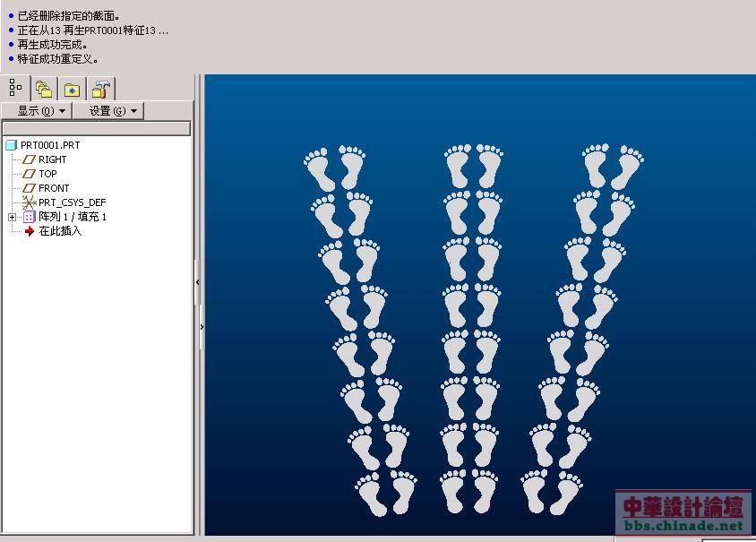Select the 阵列 1 / 填充 1 pattern feature
Image resolution: width=756 pixels, height=542 pixels.
[x=73, y=217]
